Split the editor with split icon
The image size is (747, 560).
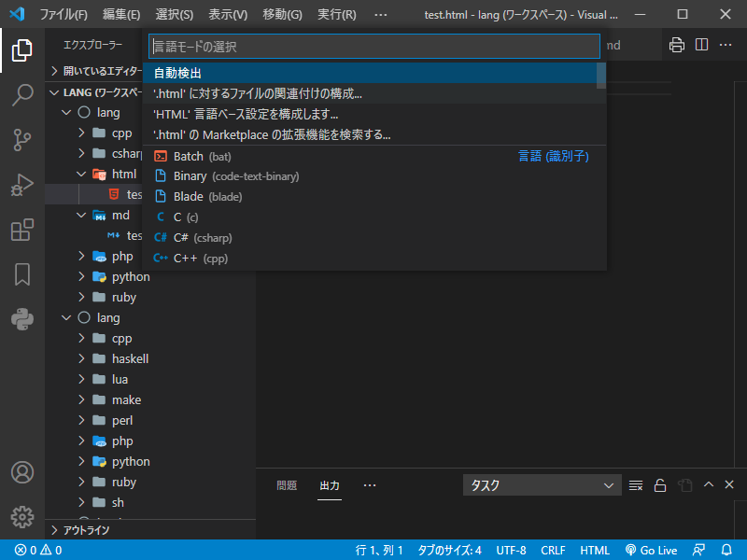(701, 45)
